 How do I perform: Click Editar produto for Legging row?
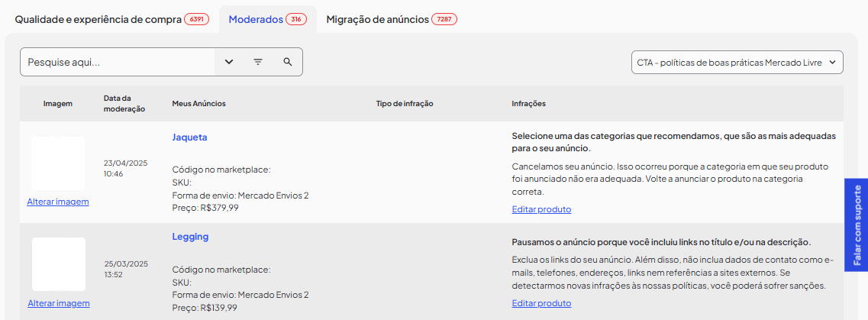pyautogui.click(x=541, y=303)
